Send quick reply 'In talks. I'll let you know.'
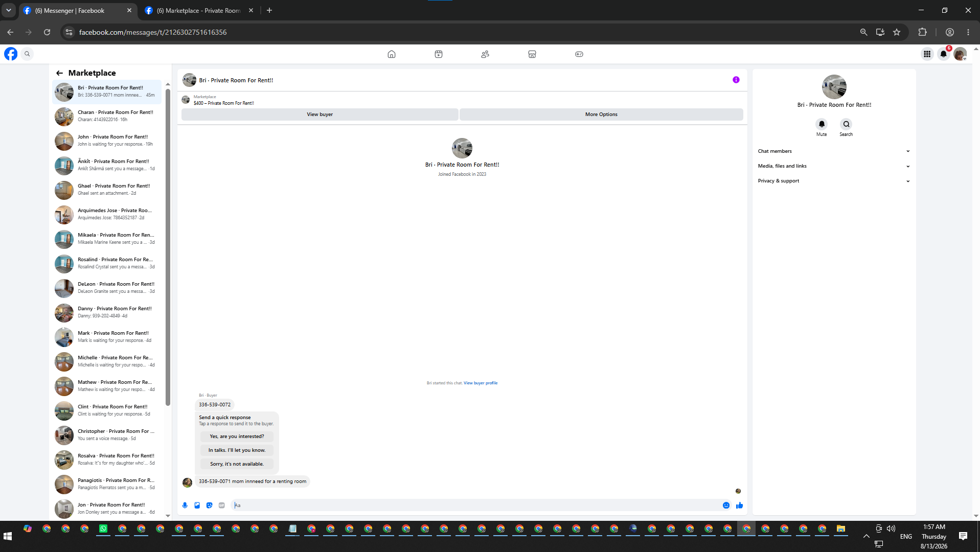The image size is (980, 552). [x=237, y=450]
